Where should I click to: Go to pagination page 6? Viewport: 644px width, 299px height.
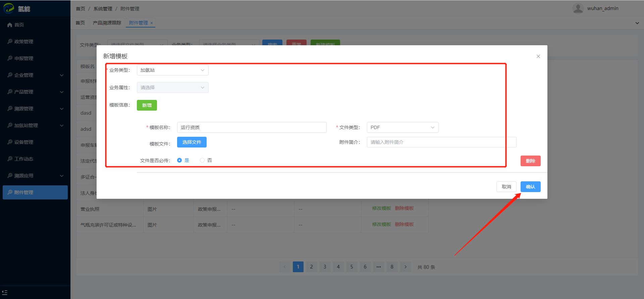click(365, 267)
